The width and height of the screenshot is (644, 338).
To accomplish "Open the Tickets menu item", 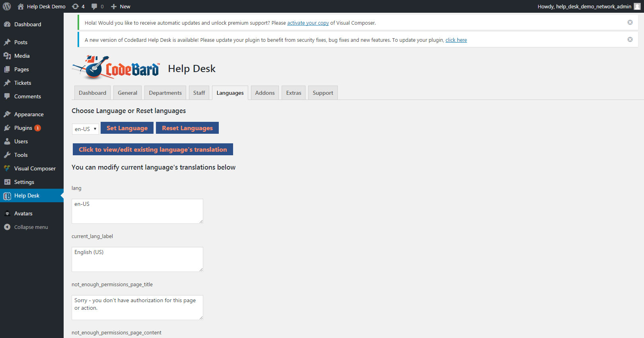I will (x=32, y=83).
